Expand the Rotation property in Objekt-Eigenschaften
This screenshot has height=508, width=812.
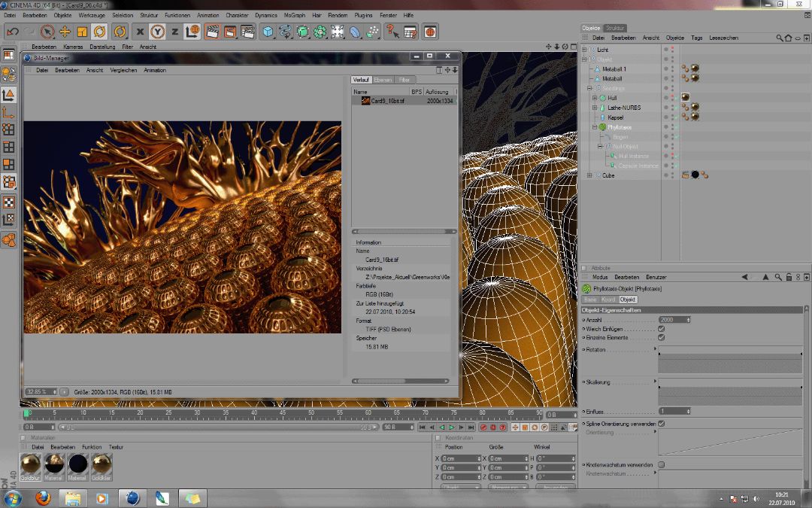(656, 348)
